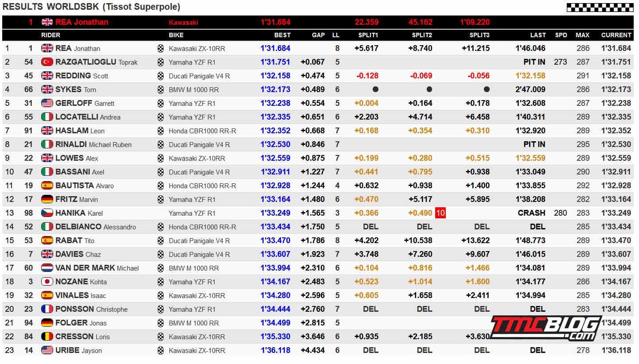Click the SPLIT3 dot in SYKES Tom's row
The height and width of the screenshot is (364, 639).
click(487, 89)
